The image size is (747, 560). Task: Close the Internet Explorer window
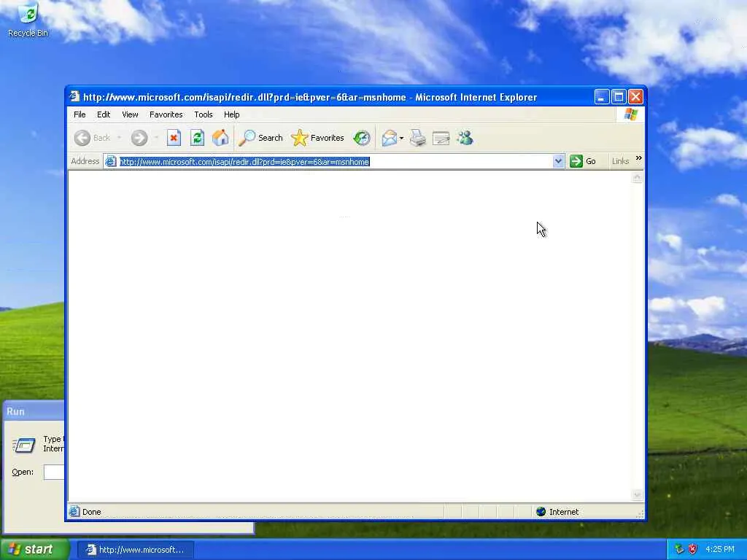click(x=635, y=97)
